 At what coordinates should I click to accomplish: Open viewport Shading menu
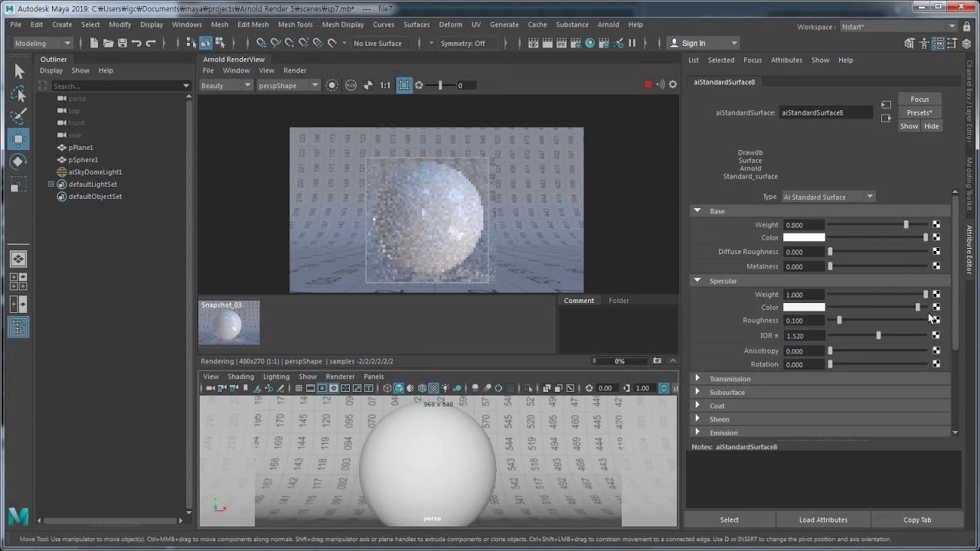(240, 377)
